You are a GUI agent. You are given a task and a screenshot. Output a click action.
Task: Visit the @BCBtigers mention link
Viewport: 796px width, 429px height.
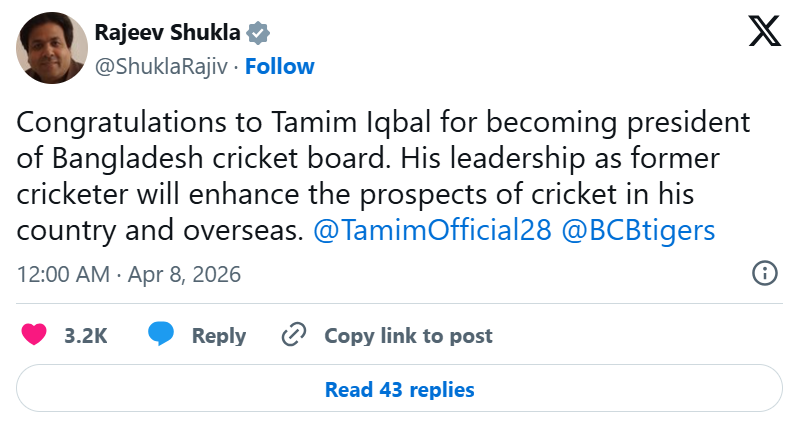tap(638, 230)
